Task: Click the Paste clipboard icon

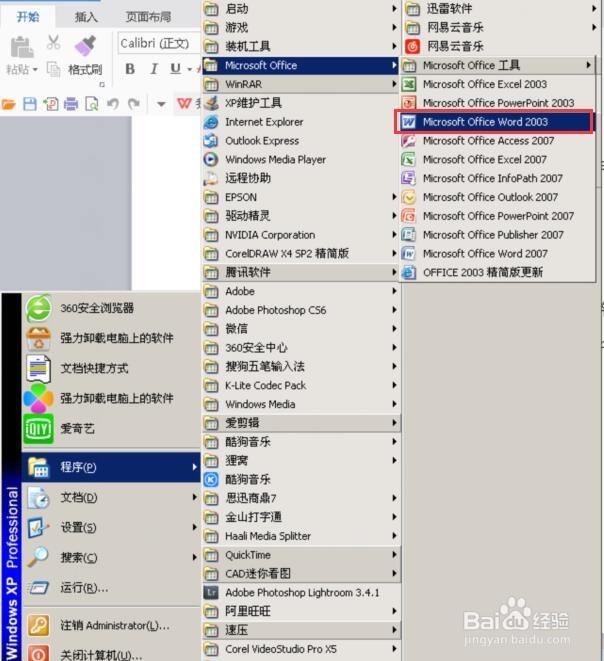Action: coord(21,47)
